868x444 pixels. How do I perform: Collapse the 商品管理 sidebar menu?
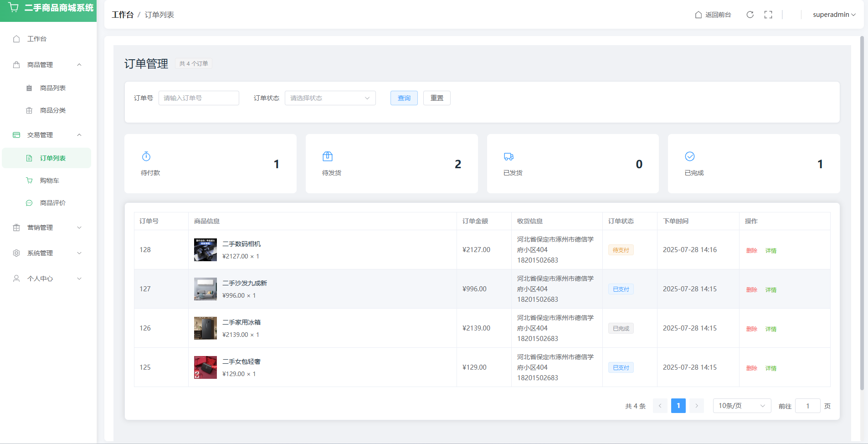pos(48,65)
